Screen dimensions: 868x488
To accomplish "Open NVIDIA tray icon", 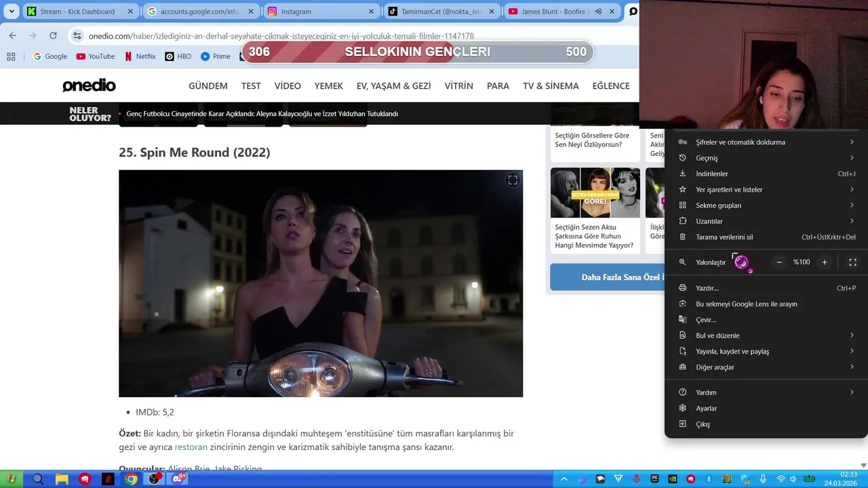I will [672, 479].
